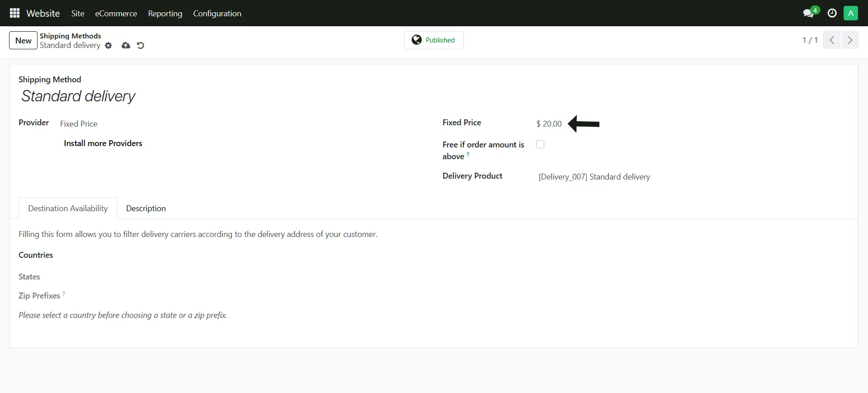This screenshot has width=868, height=393.
Task: Go to the previous record arrow
Action: pos(831,40)
